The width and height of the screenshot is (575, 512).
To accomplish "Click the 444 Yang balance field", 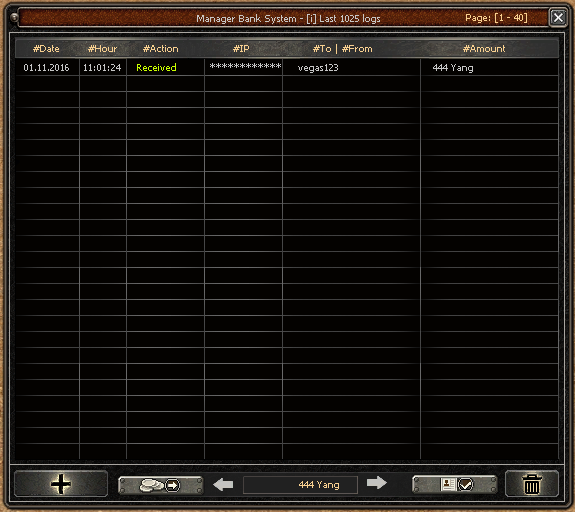I will (300, 485).
